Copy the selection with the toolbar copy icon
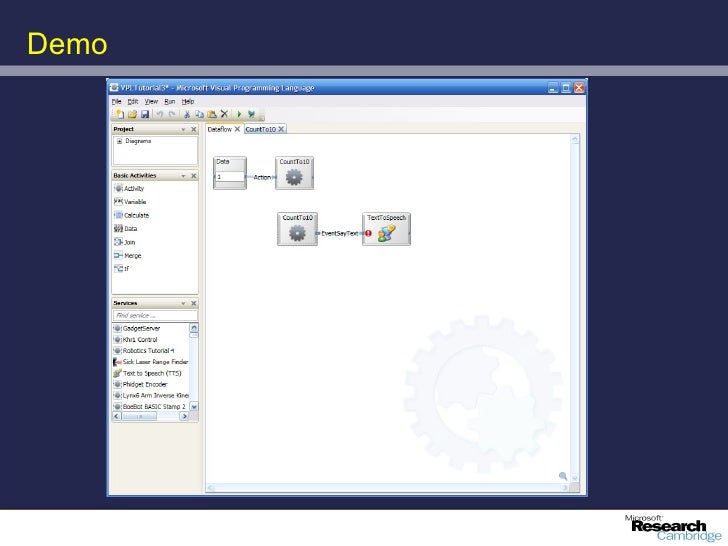The width and height of the screenshot is (728, 546). (x=200, y=114)
